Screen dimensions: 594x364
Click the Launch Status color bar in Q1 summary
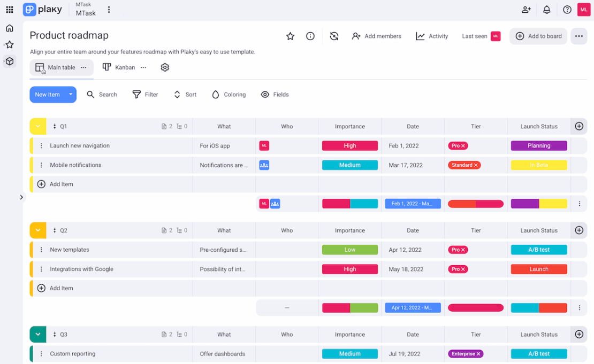pos(538,204)
